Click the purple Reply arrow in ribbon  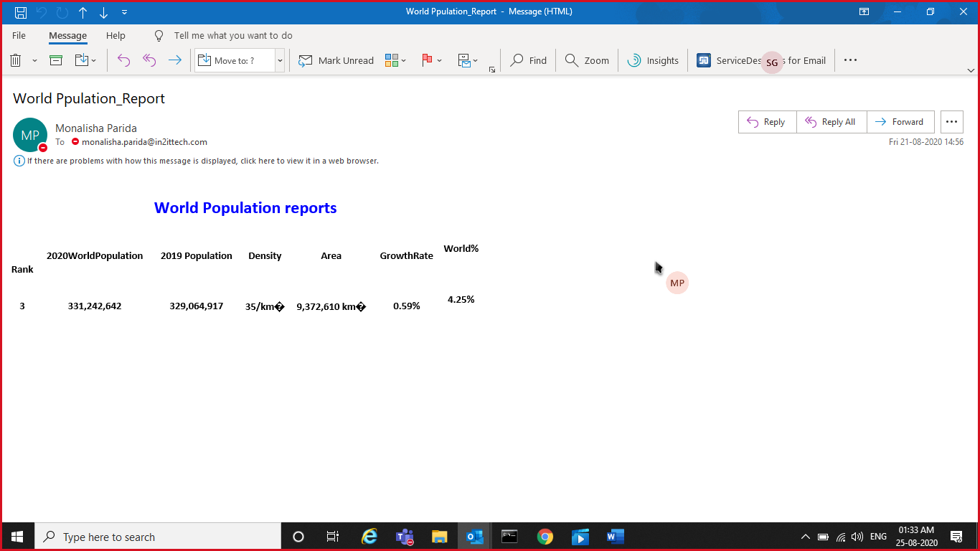click(x=123, y=60)
